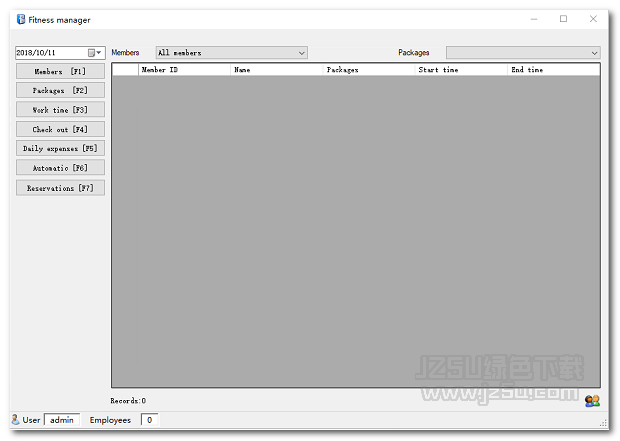Expand the All members dropdown

(232, 53)
